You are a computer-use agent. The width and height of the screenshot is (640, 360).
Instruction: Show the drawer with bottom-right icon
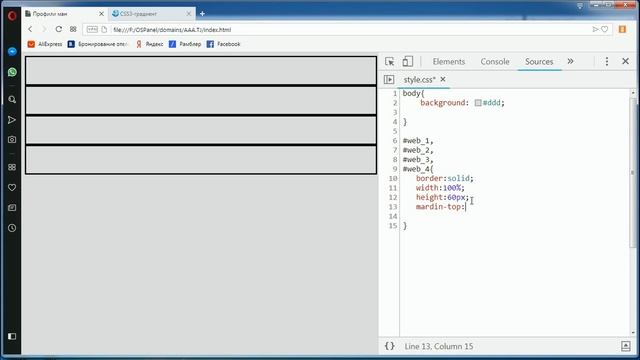(x=626, y=346)
